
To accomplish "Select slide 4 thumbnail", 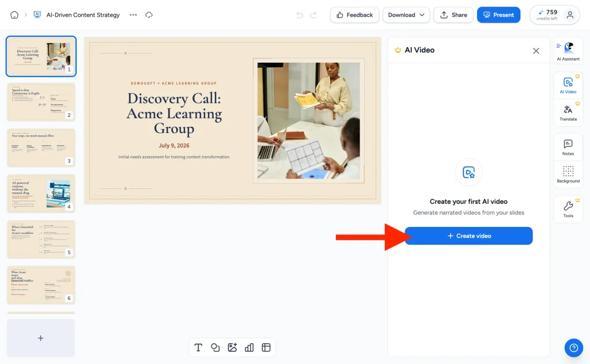I will [x=41, y=194].
